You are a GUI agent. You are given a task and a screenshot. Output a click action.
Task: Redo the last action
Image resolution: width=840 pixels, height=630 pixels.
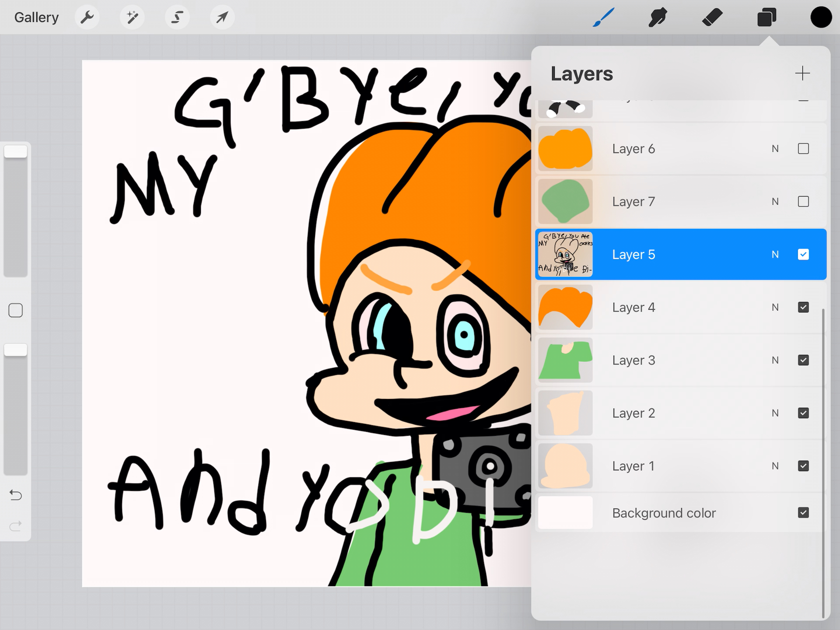click(16, 525)
